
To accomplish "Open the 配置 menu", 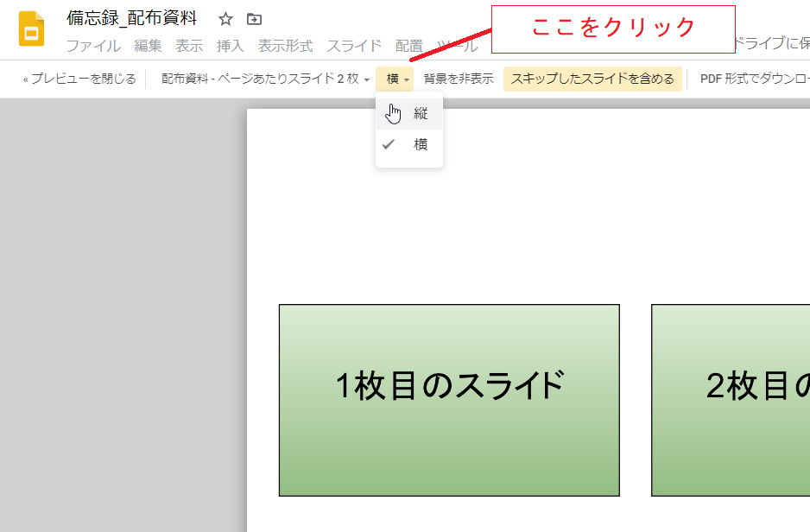I will 409,46.
